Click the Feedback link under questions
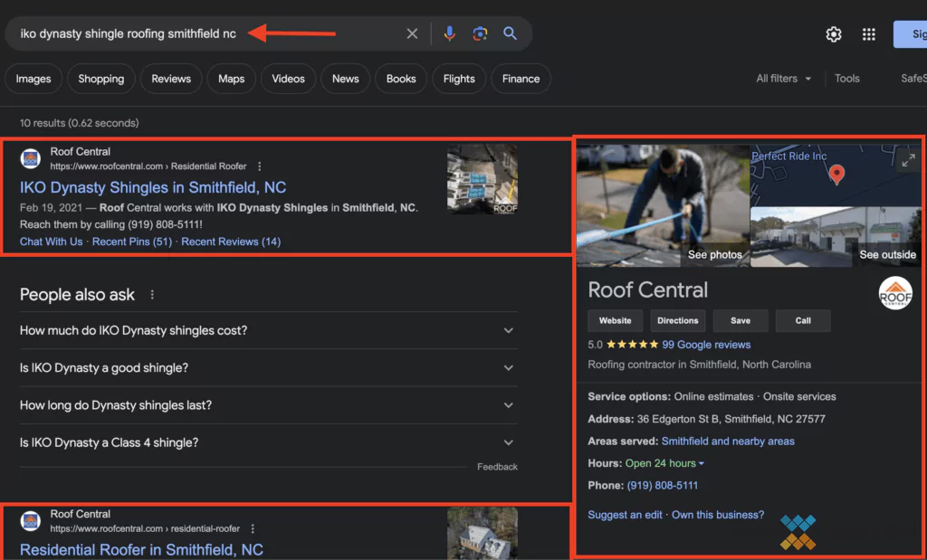Viewport: 927px width, 560px height. click(497, 467)
